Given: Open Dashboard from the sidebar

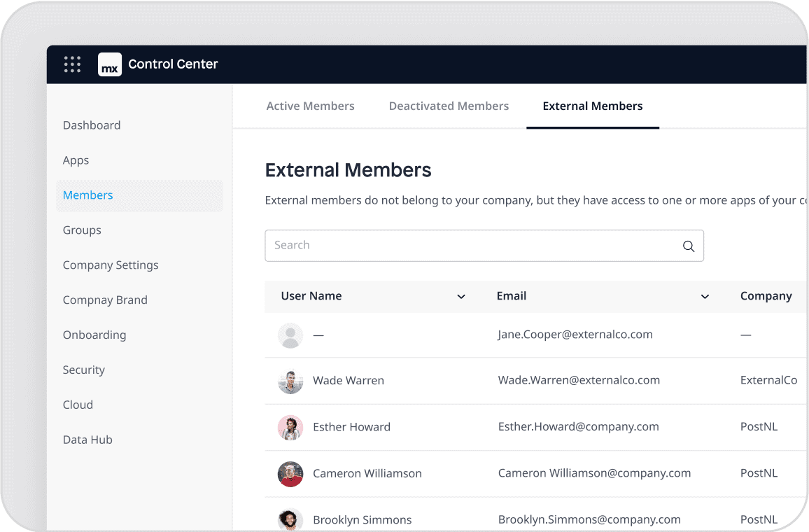Looking at the screenshot, I should coord(92,125).
